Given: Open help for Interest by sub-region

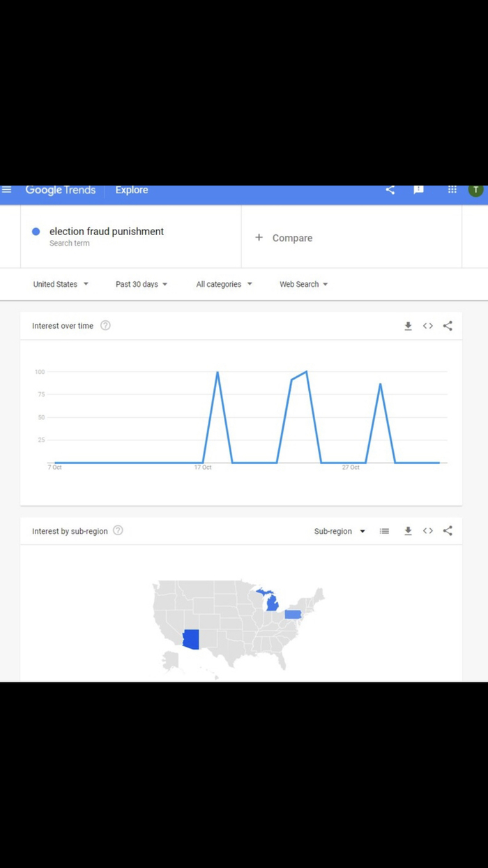Looking at the screenshot, I should click(118, 531).
